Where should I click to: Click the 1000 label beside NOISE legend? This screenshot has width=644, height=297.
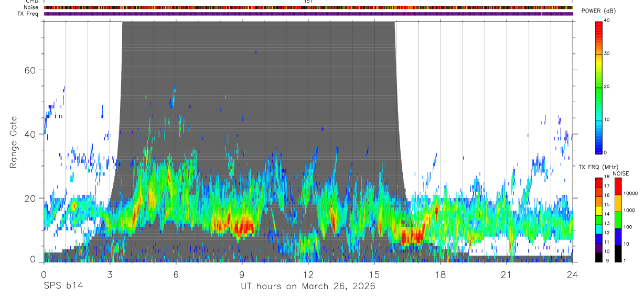629,210
